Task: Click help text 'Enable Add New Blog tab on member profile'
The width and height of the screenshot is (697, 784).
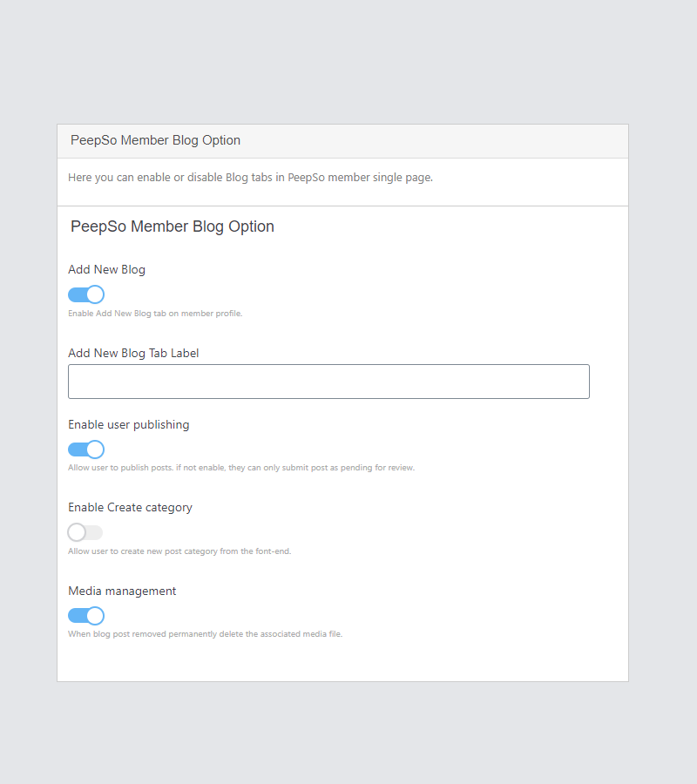Action: point(155,314)
